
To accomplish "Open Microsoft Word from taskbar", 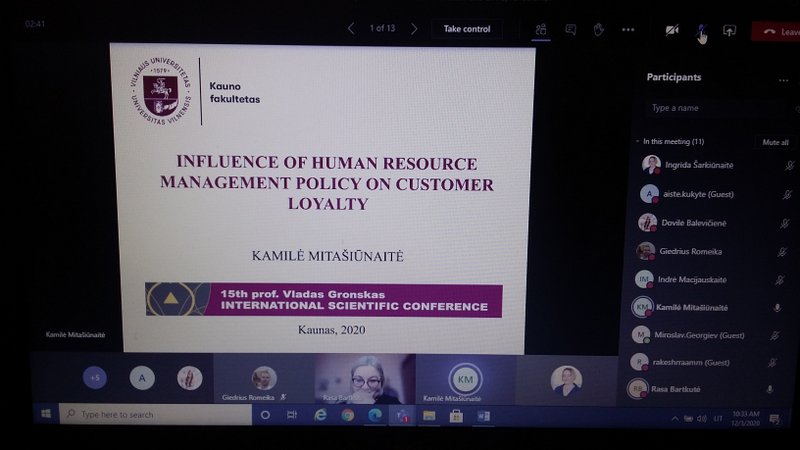I will click(x=483, y=417).
